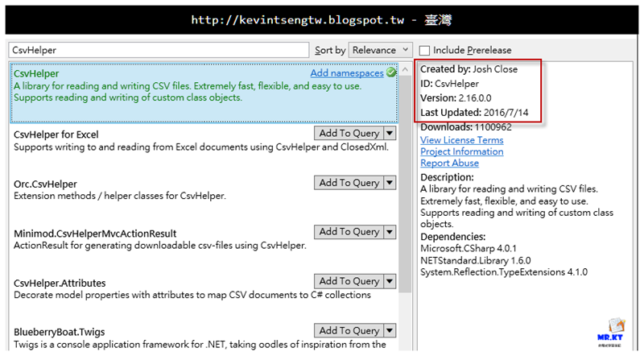Image resolution: width=644 pixels, height=356 pixels.
Task: Click the green checkmark icon for CsvHelper
Action: coord(391,72)
